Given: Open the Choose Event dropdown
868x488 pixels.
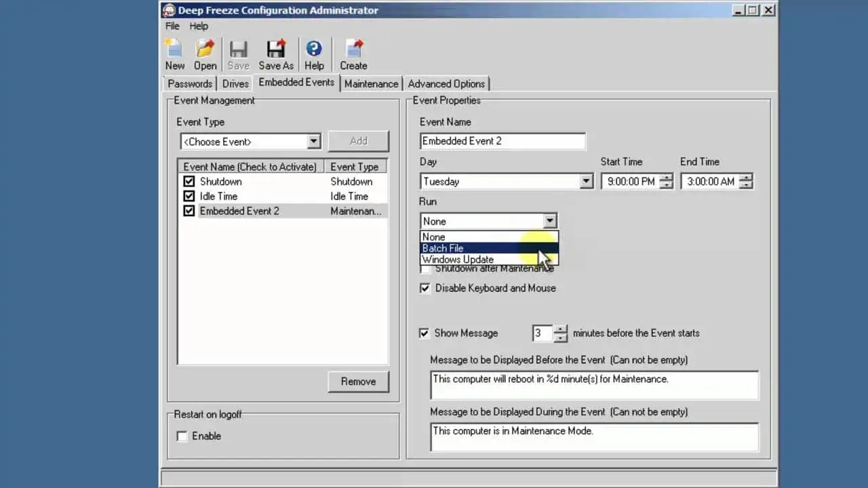Looking at the screenshot, I should click(x=313, y=142).
